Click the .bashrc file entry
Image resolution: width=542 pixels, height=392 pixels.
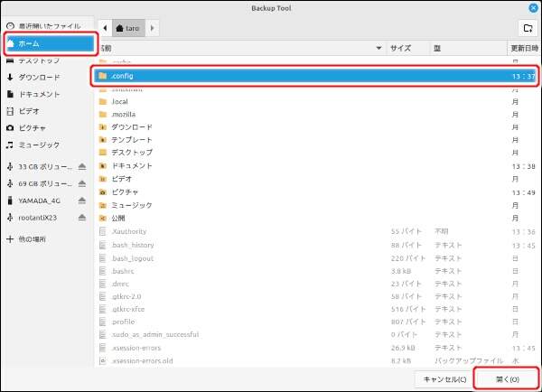pos(315,271)
